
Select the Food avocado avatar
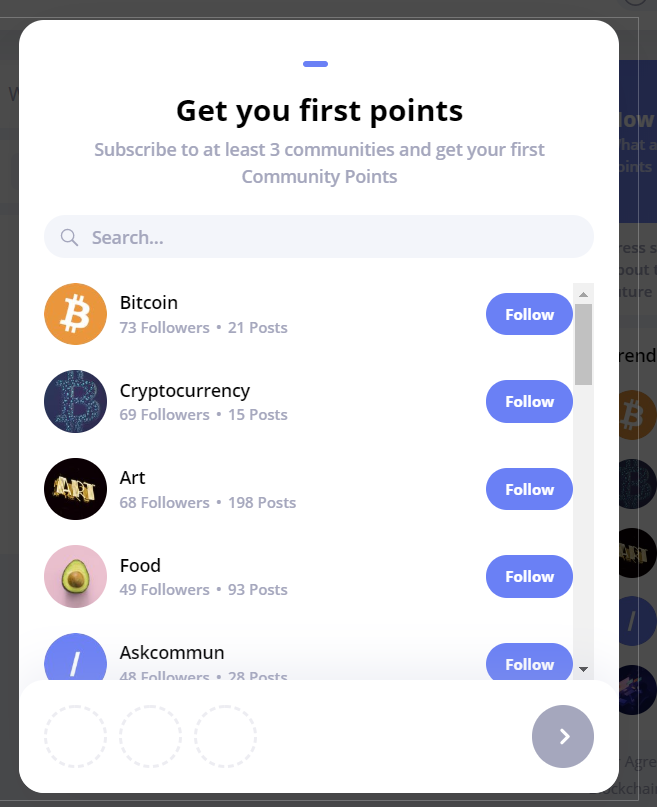[x=76, y=576]
